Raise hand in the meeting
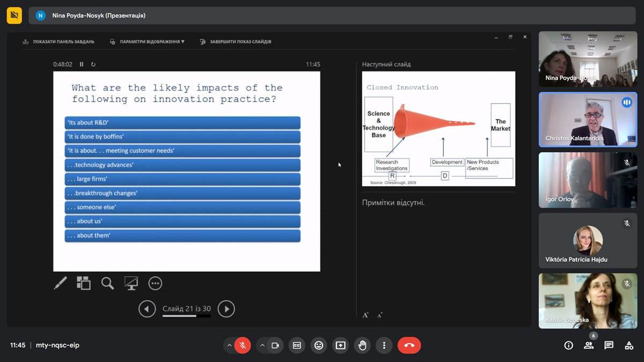The width and height of the screenshot is (644, 362). pos(362,345)
